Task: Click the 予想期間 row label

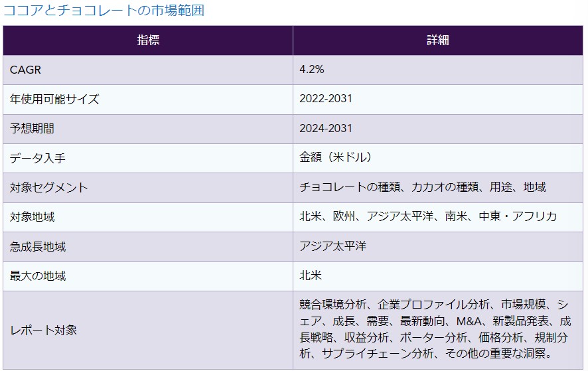Action: tap(32, 129)
